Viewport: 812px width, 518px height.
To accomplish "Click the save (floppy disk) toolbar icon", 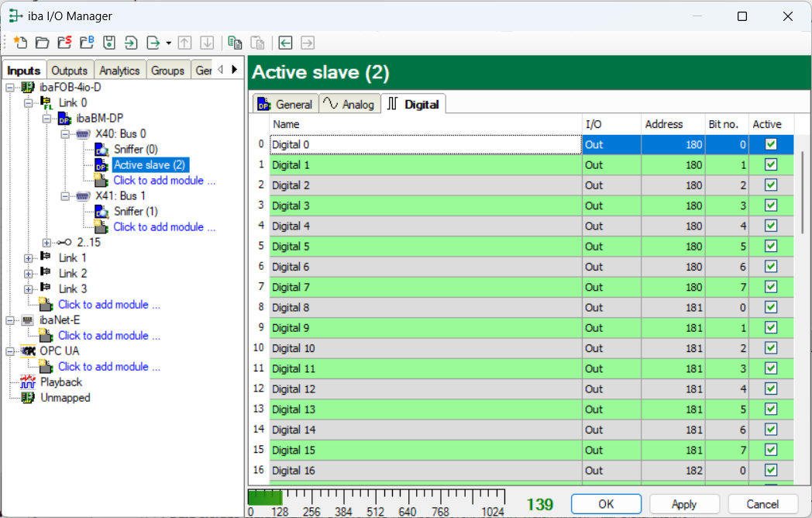I will (109, 43).
